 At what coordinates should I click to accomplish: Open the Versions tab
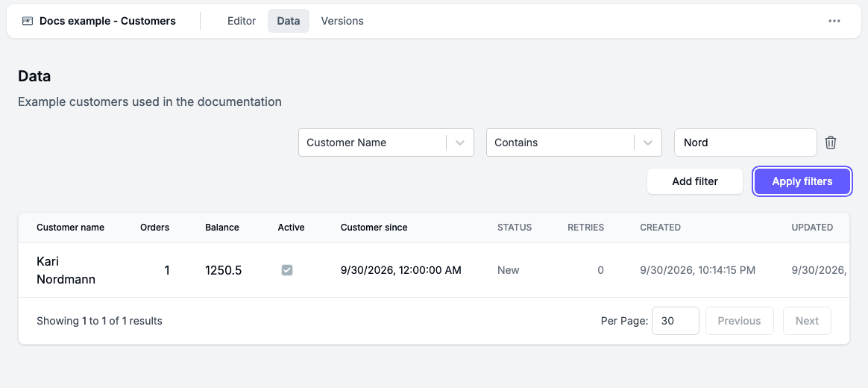[x=342, y=21]
